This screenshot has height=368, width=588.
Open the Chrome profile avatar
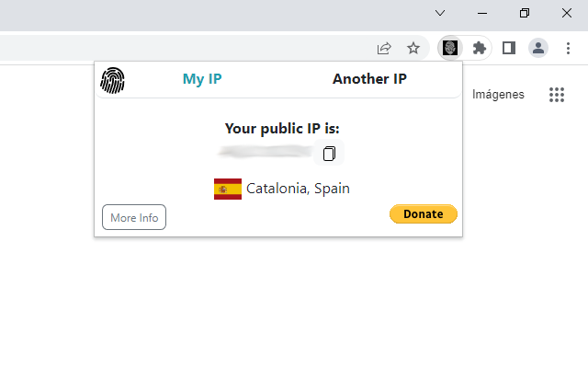[x=538, y=48]
